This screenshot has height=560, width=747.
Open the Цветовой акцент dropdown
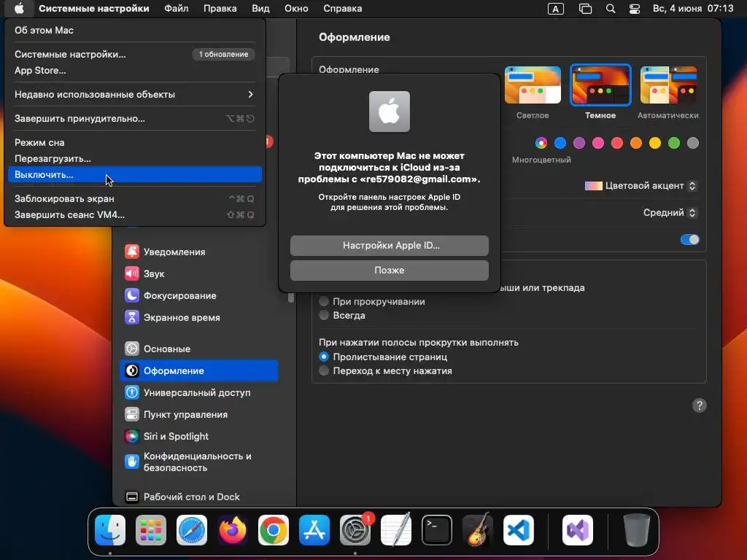tap(640, 186)
